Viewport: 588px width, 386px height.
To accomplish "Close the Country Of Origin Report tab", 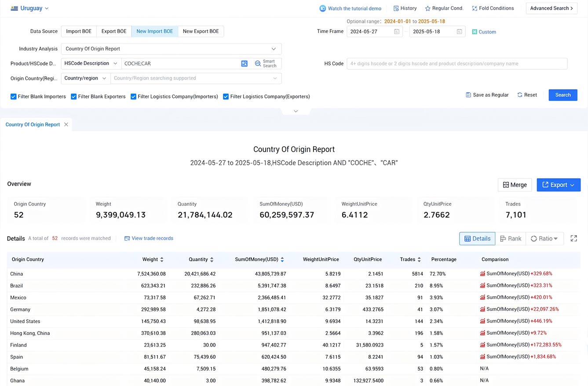I will [x=66, y=124].
